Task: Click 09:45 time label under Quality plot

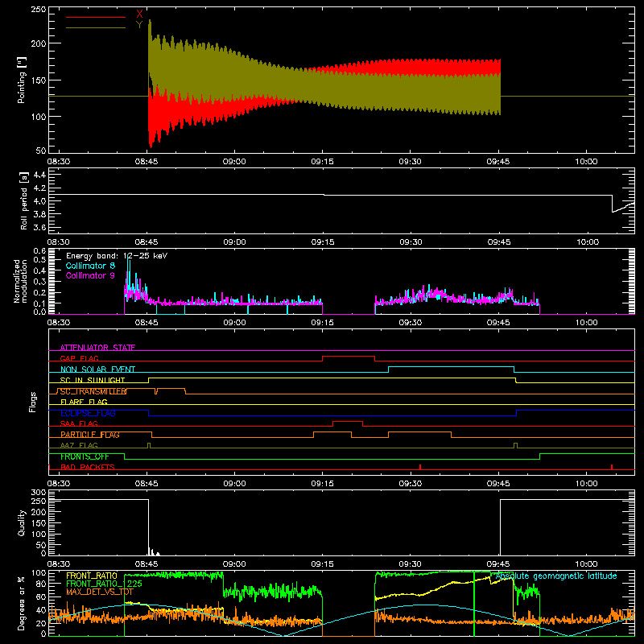Action: [x=498, y=564]
